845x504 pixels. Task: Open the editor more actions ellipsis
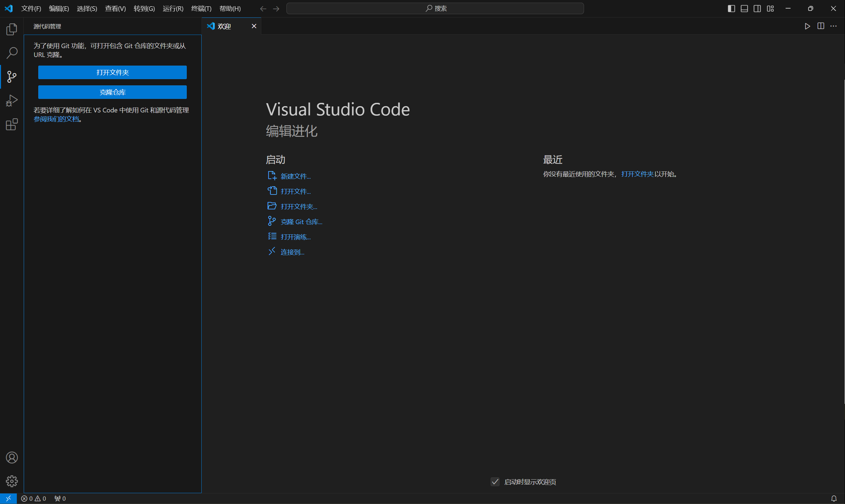(833, 26)
